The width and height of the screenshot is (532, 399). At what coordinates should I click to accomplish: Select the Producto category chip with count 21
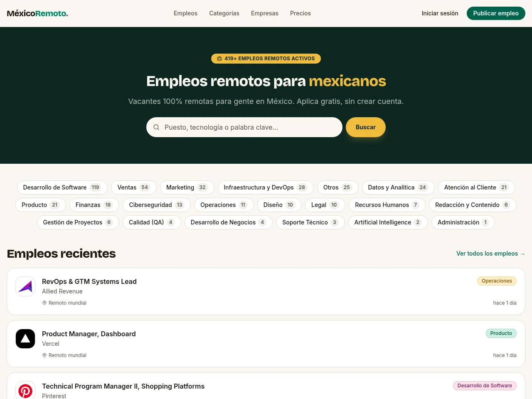tap(41, 205)
